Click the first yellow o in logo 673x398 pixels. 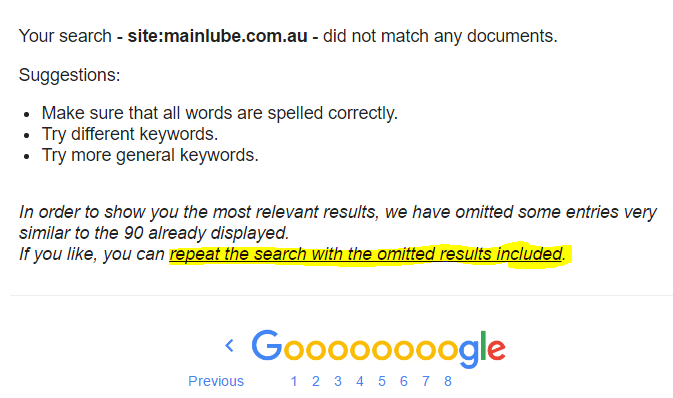(294, 349)
